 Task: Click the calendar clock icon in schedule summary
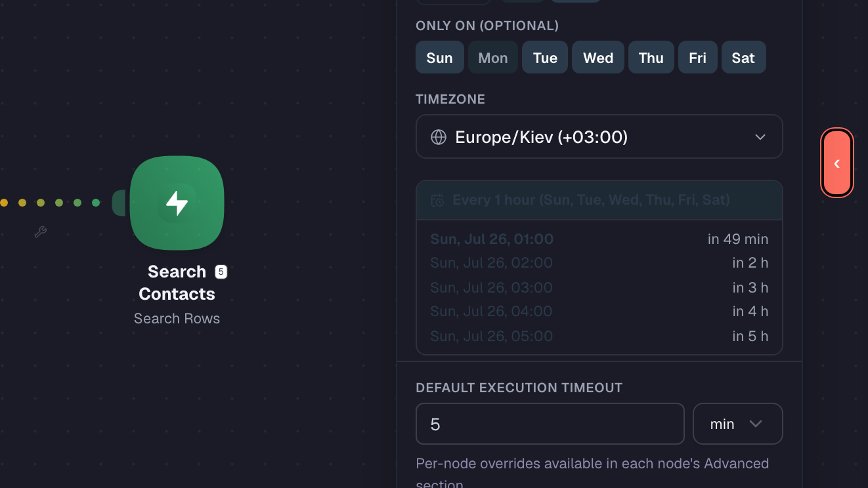[437, 200]
